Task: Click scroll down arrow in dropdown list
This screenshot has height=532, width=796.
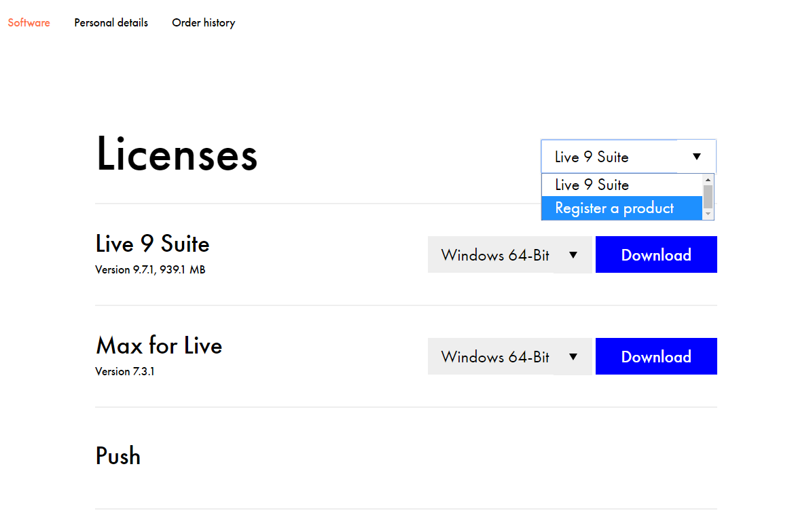Action: coord(708,214)
